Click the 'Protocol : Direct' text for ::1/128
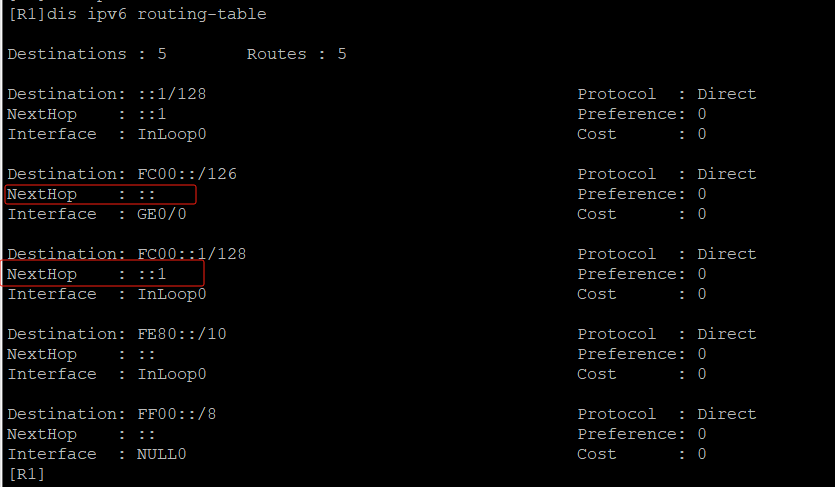Image resolution: width=835 pixels, height=487 pixels. [x=666, y=94]
